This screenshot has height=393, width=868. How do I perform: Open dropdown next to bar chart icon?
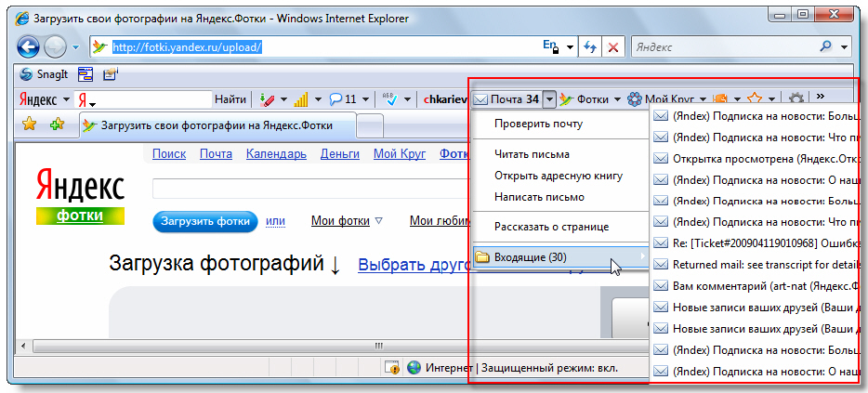(x=318, y=99)
